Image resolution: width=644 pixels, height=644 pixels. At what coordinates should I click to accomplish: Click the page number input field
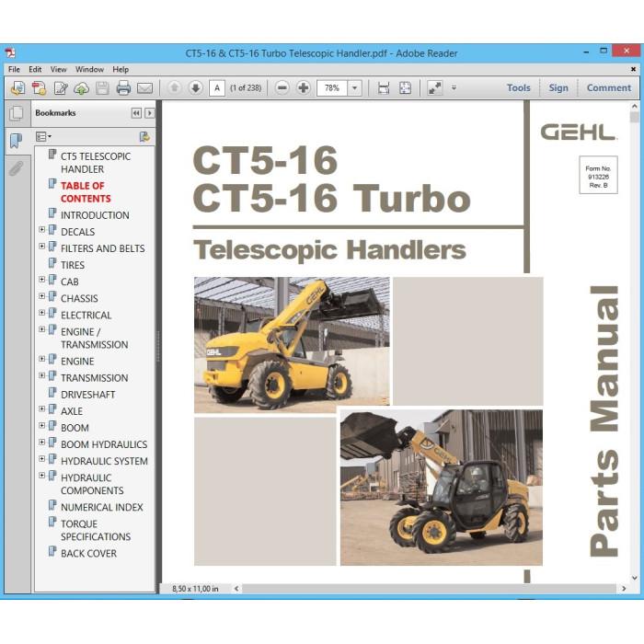click(x=217, y=88)
